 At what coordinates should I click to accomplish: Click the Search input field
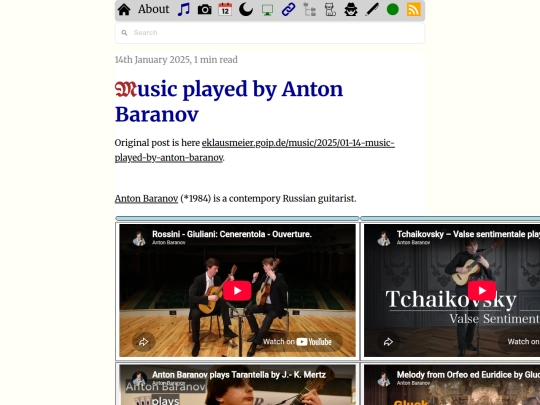270,33
